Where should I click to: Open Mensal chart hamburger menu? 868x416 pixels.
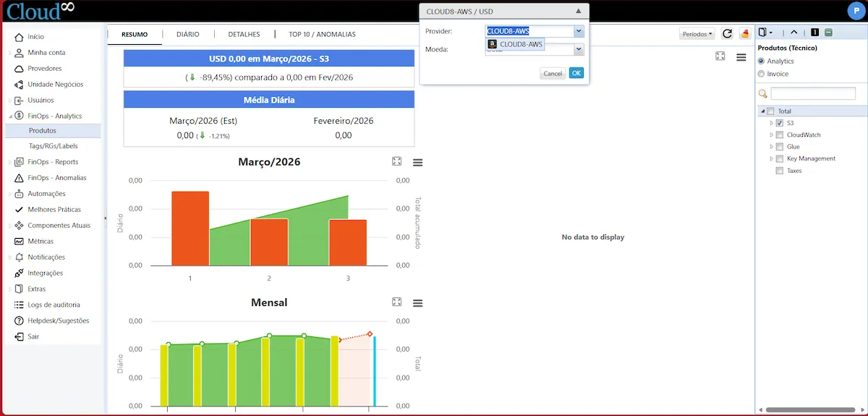[417, 303]
